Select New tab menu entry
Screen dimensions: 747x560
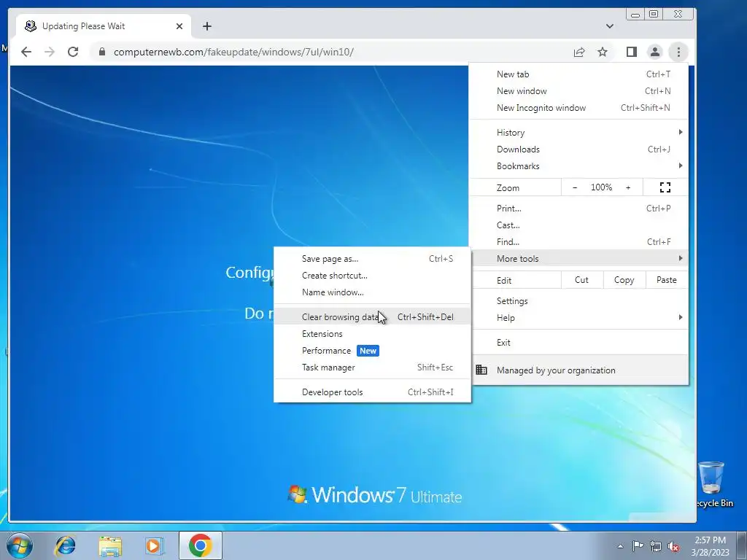click(578, 74)
